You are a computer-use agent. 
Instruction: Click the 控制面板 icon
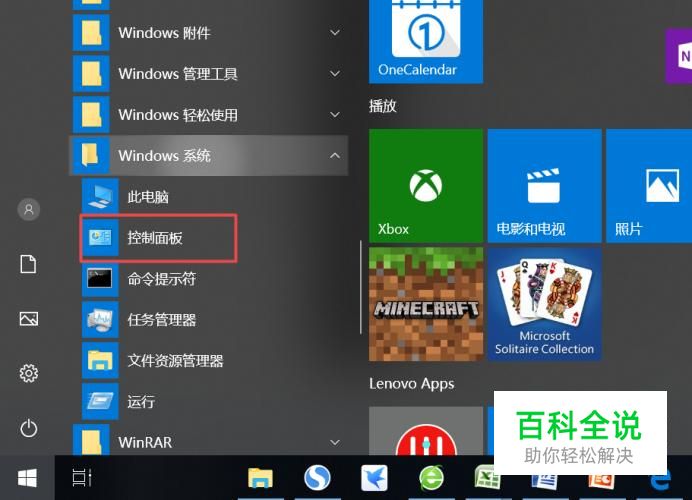100,237
